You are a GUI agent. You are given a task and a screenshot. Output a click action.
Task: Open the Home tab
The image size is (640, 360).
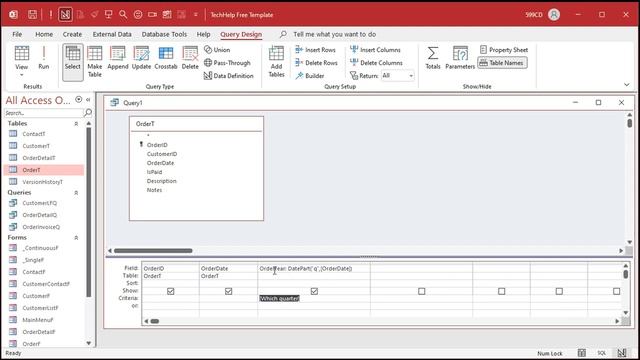coord(44,34)
